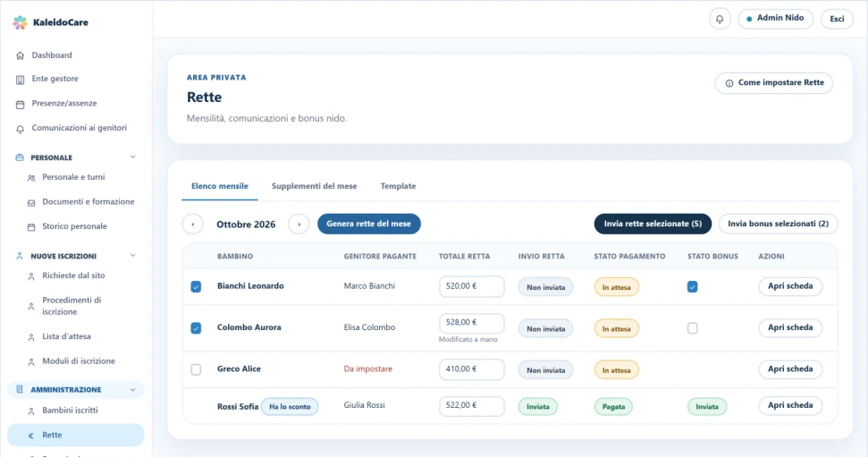Click Modificato a mano note

pyautogui.click(x=468, y=340)
